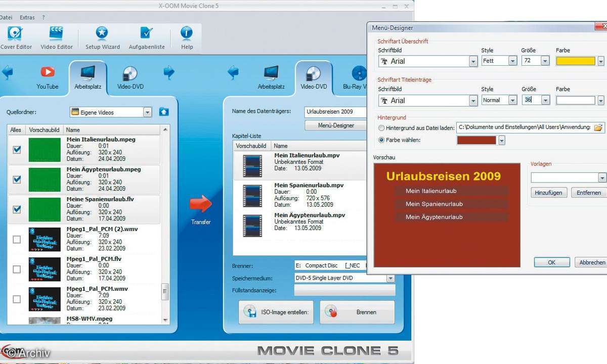Screen dimensions: 607x364
Task: Open the Cover Editor tool
Action: [16, 38]
